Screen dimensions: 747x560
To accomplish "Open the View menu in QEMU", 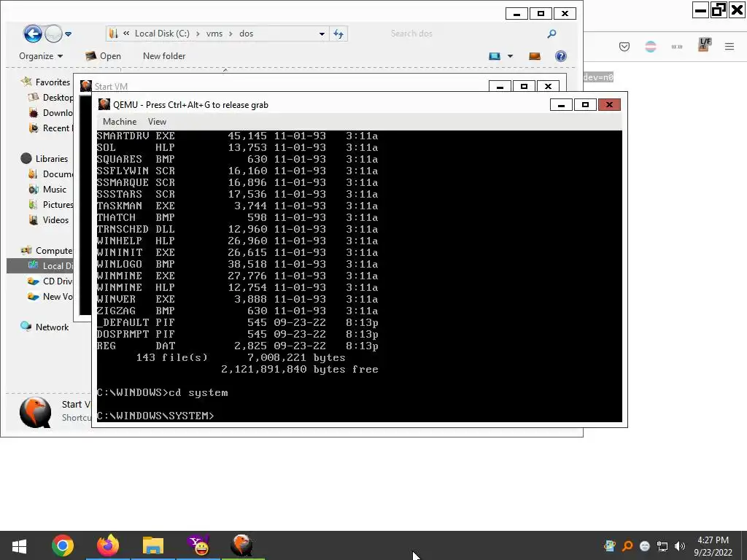I will click(157, 122).
